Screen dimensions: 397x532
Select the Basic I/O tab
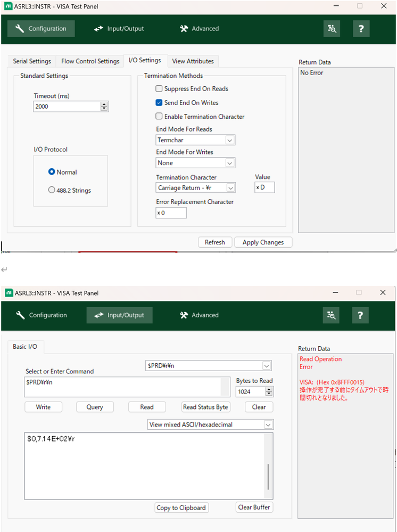[25, 347]
